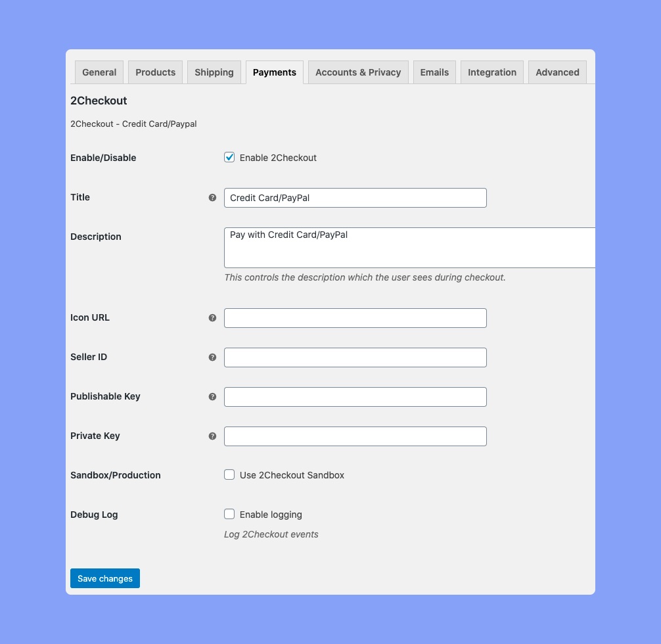The image size is (661, 644).
Task: Open Accounts & Privacy tab
Action: pyautogui.click(x=358, y=72)
